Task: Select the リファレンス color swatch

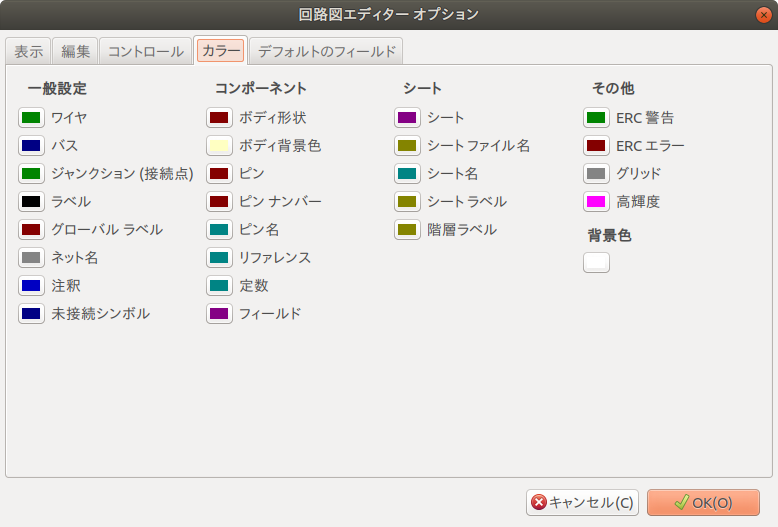Action: tap(219, 258)
